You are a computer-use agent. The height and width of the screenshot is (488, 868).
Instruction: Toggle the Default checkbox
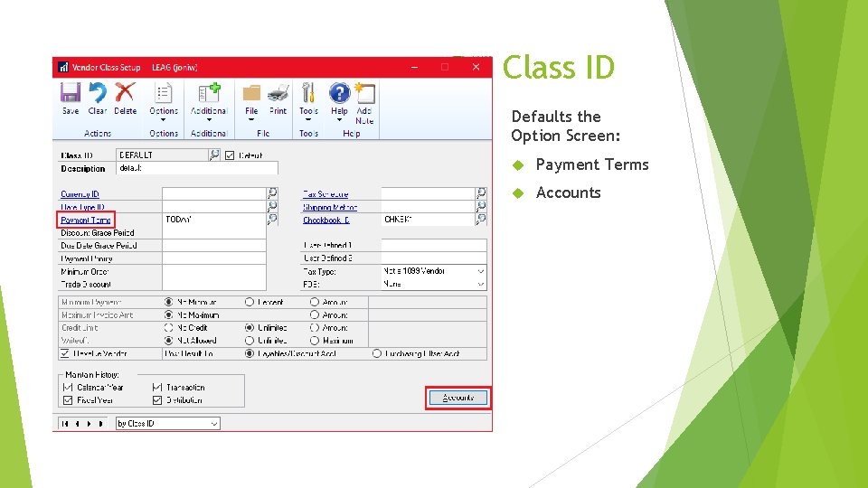click(230, 155)
